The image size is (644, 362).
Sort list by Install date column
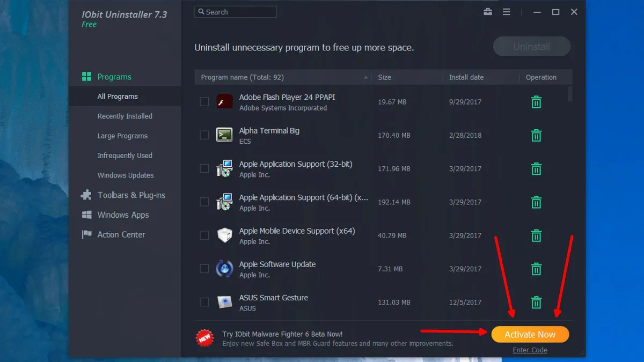pyautogui.click(x=481, y=77)
